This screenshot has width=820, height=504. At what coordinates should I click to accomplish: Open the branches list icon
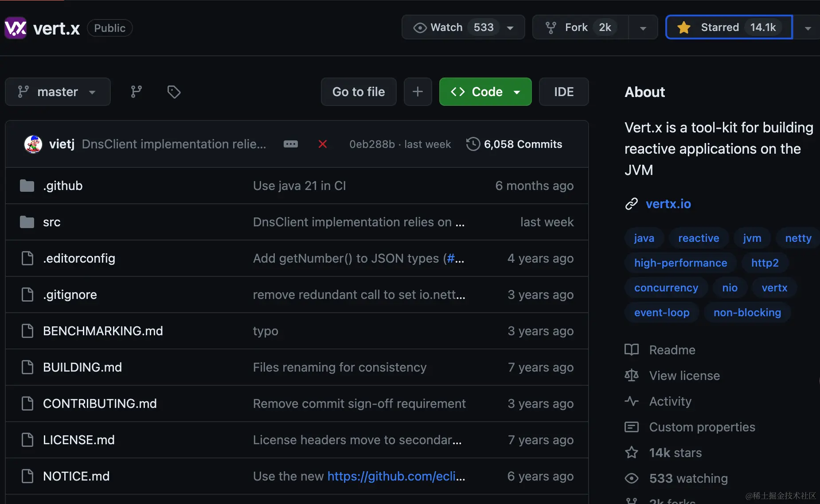(136, 92)
